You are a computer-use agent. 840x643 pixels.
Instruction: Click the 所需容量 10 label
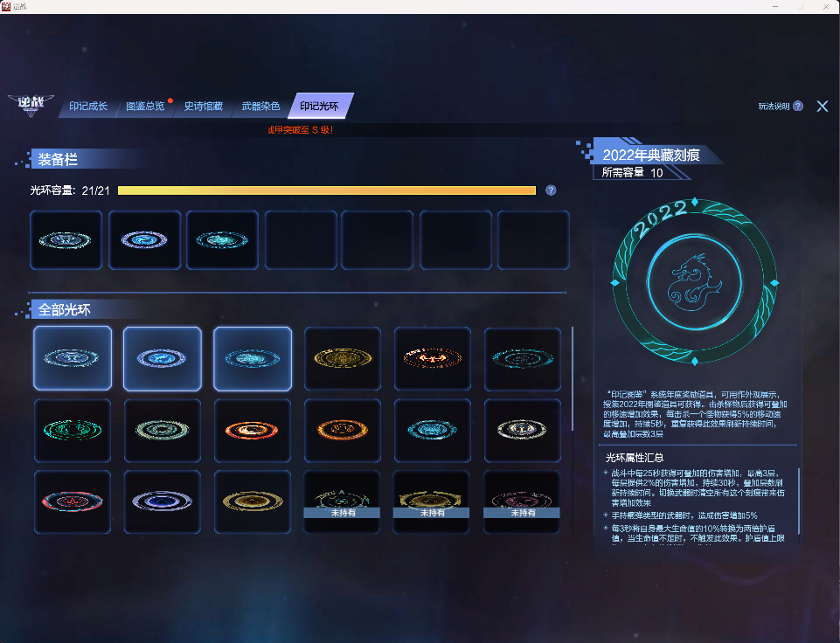point(632,172)
